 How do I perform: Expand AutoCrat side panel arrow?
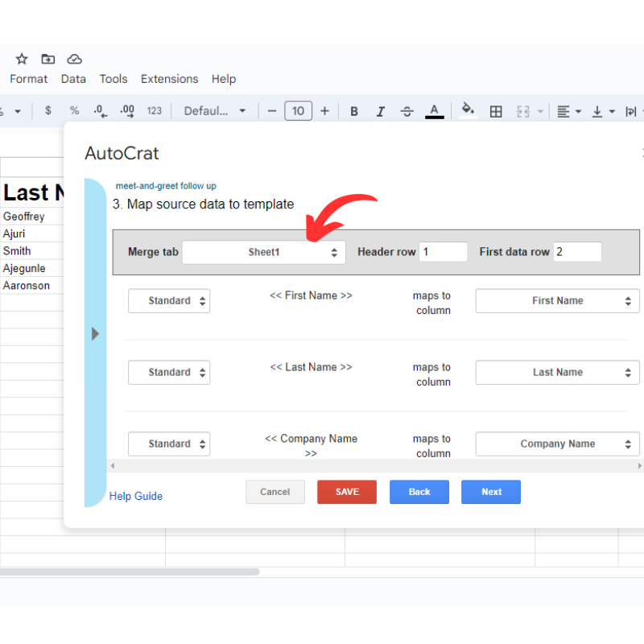[x=95, y=333]
